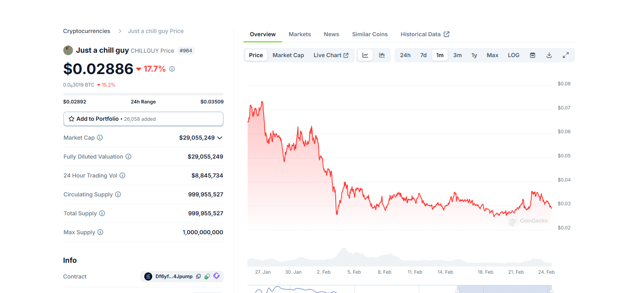Click the right handle of chart navigator

pos(551,291)
